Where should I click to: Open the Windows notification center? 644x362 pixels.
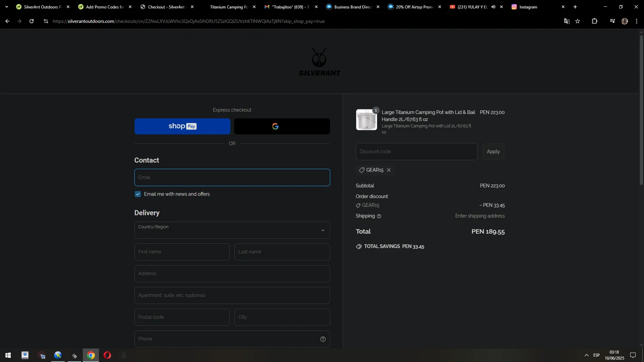pos(633,355)
